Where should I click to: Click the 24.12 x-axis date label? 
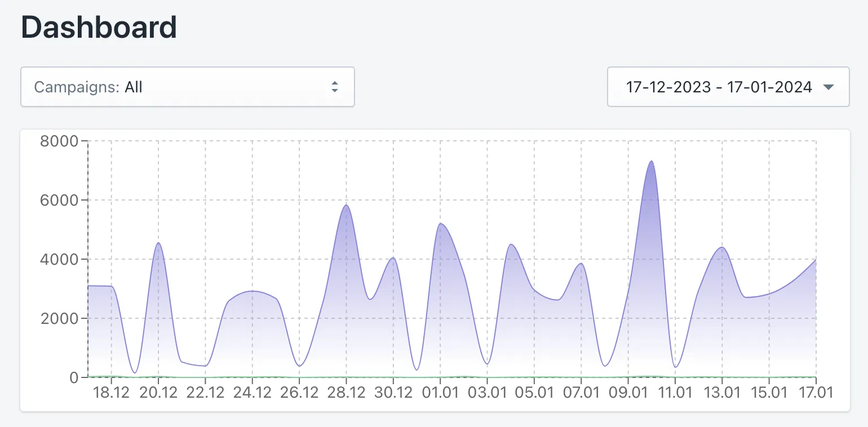click(253, 392)
